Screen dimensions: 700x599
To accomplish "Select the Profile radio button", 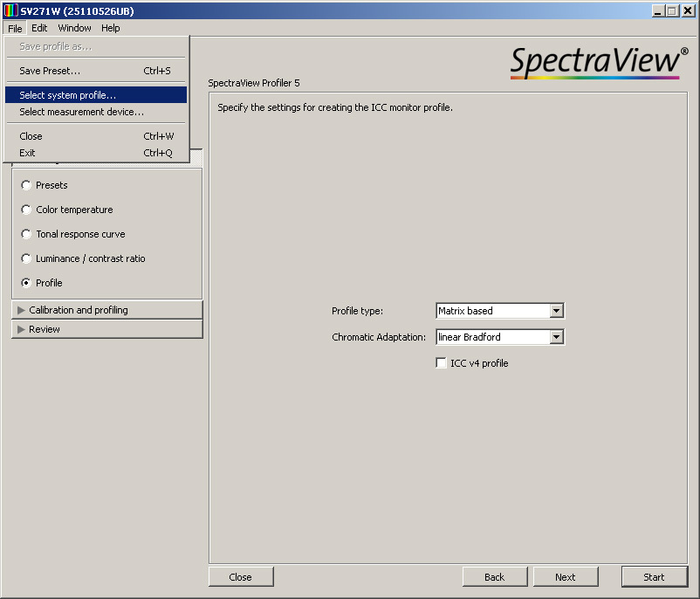I will tap(26, 283).
